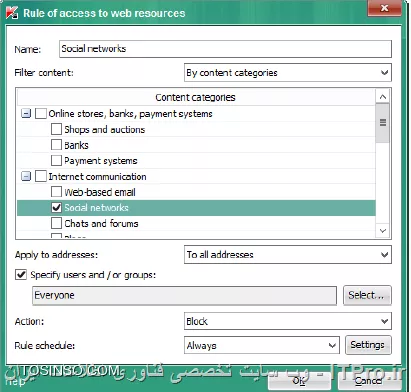Tick the Shops and auctions checkbox

(x=56, y=129)
